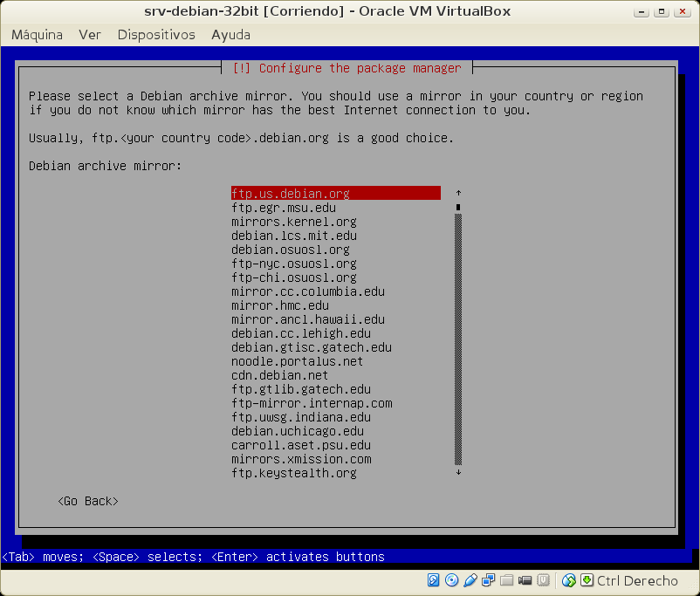
Task: Click the mouse integration status icon
Action: pyautogui.click(x=569, y=580)
